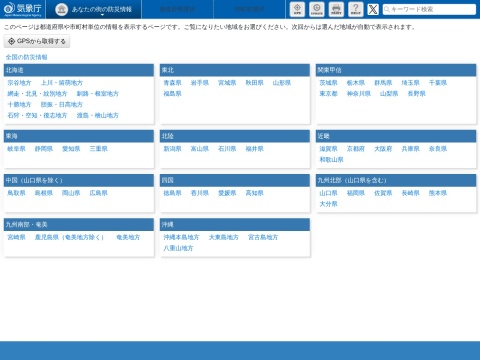Click the update clock icon in the toolbar
Screen dimensions: 480x360
(x=317, y=9)
